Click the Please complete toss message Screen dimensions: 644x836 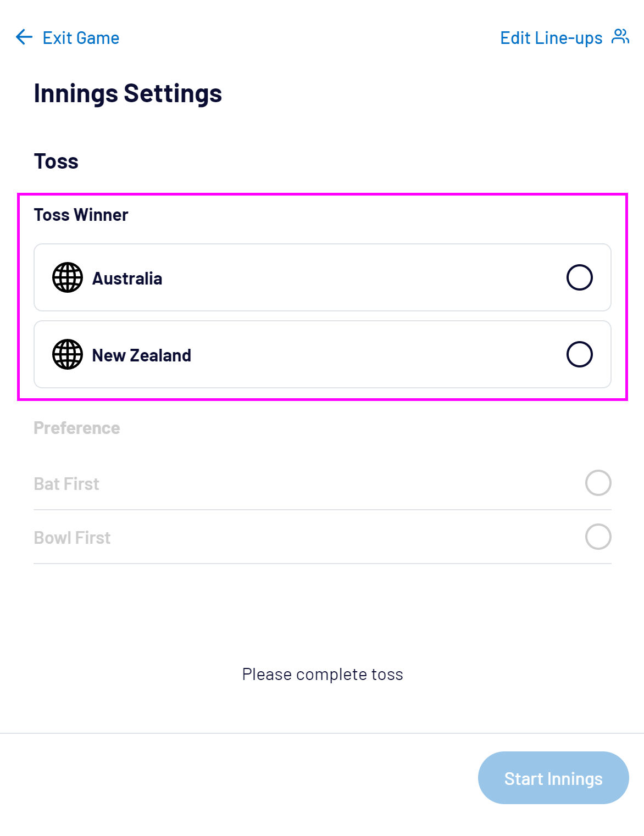point(323,675)
